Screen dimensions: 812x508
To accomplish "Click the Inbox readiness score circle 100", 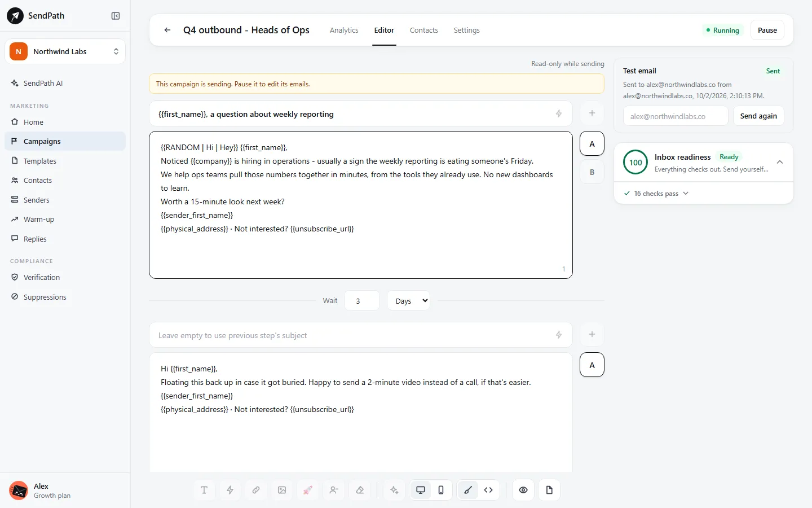I will pyautogui.click(x=636, y=163).
